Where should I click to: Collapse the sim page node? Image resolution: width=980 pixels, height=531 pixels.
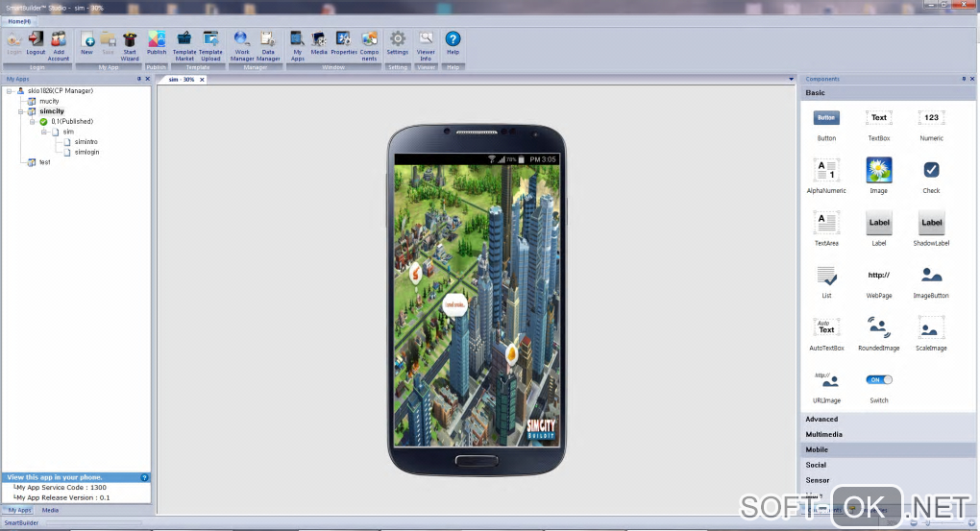point(44,132)
